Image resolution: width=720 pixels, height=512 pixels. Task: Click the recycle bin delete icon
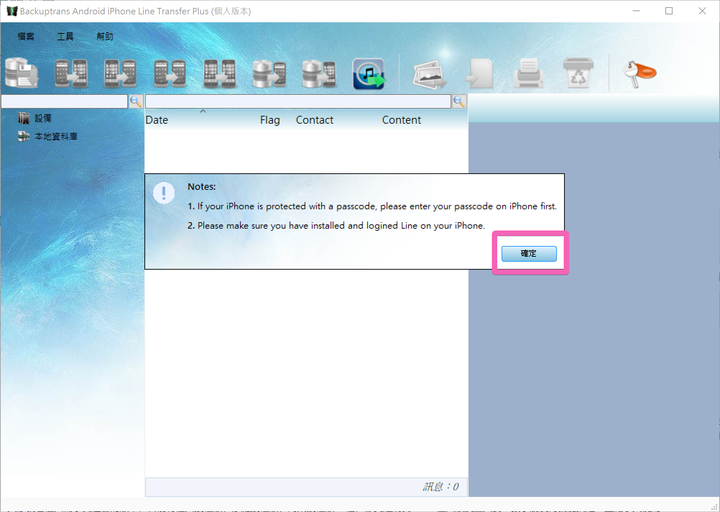578,73
